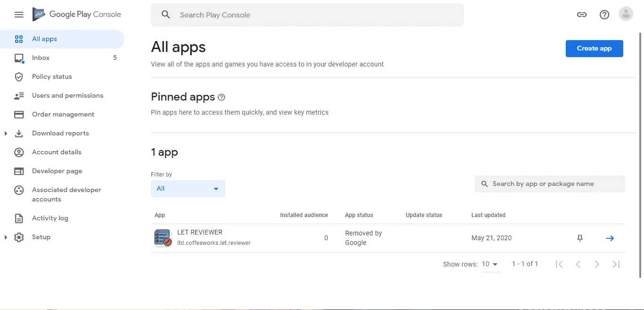The image size is (644, 310).
Task: Go to previous page of results
Action: click(x=578, y=264)
